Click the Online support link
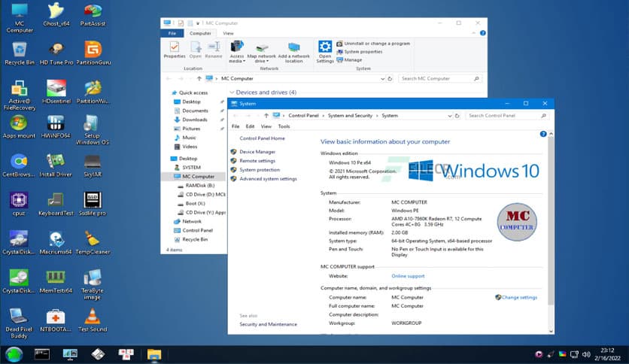This screenshot has height=364, width=629. pos(408,276)
